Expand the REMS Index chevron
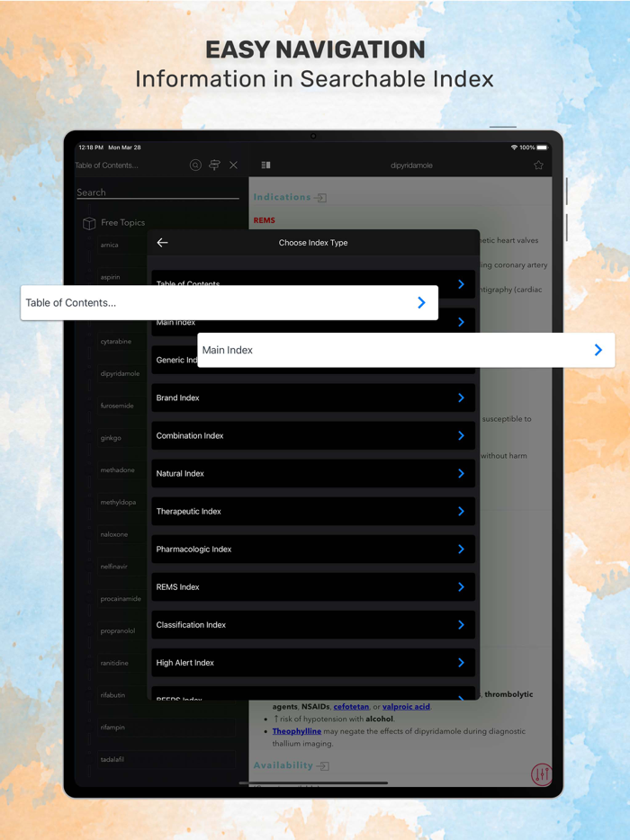 (x=461, y=587)
